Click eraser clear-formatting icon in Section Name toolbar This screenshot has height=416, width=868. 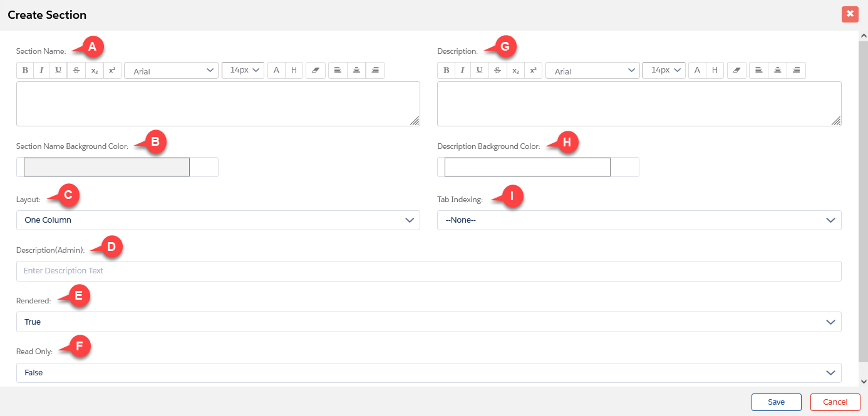point(315,71)
